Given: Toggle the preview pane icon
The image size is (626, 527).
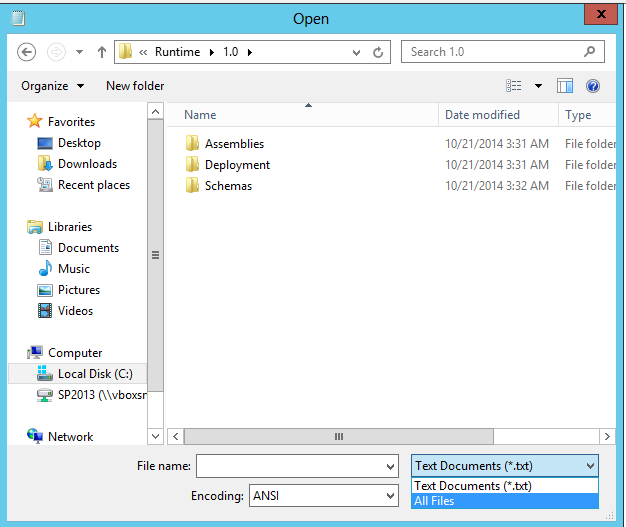Looking at the screenshot, I should (x=565, y=86).
